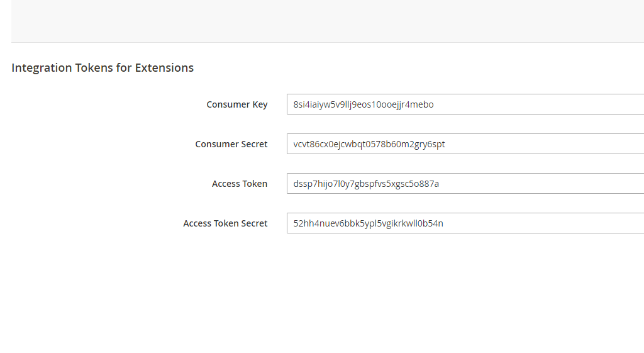
Task: Click the Consumer Key label
Action: point(236,104)
